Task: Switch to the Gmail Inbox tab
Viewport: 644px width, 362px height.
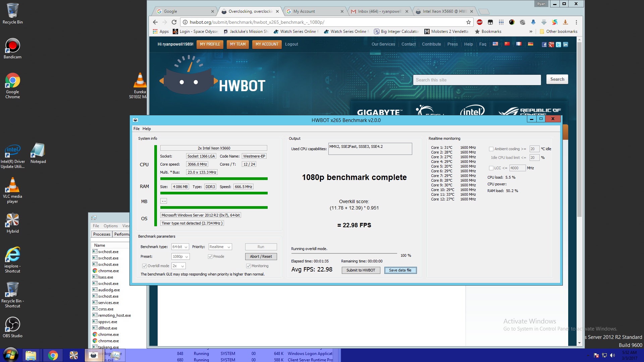Action: pos(380,11)
